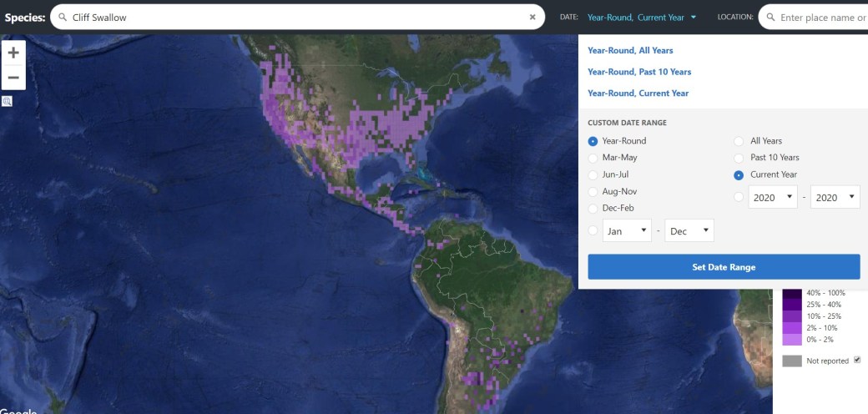Click the 40% - 100% legend color swatch
Viewport: 868px width, 414px height.
pos(792,294)
